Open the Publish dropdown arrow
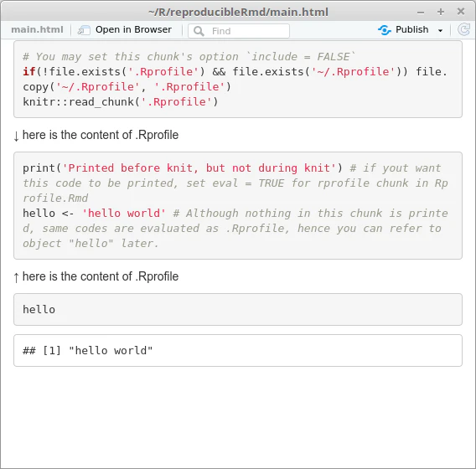 (440, 30)
